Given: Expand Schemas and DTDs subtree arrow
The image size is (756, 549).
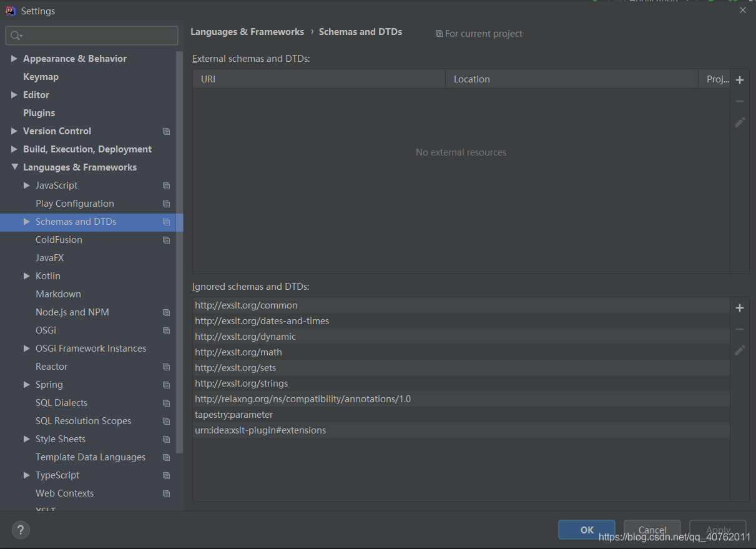Looking at the screenshot, I should click(x=27, y=222).
